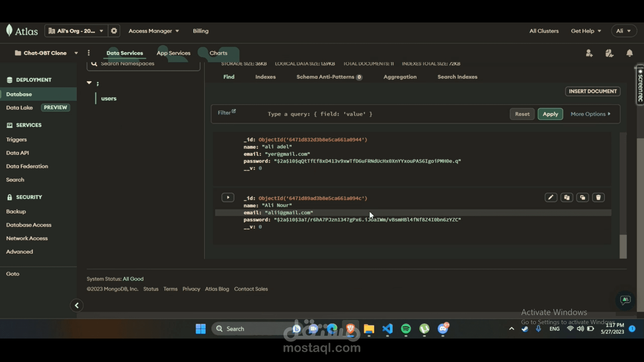Click the invite user icon in top bar
This screenshot has height=362, width=644.
point(589,53)
